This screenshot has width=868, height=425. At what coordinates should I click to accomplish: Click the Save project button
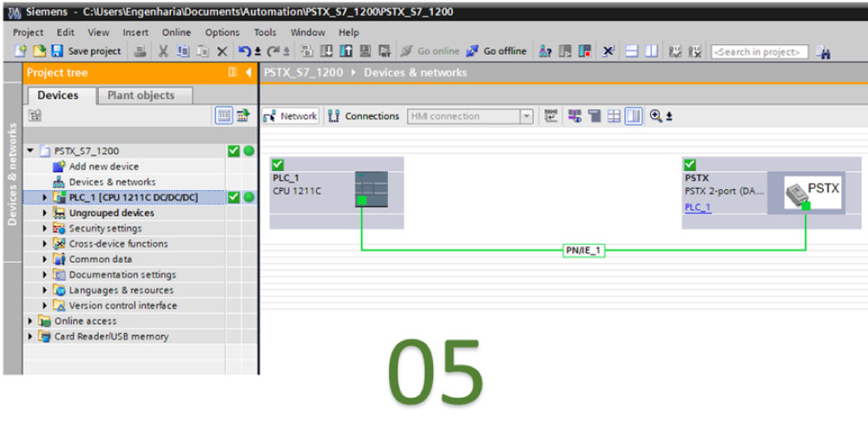(86, 51)
